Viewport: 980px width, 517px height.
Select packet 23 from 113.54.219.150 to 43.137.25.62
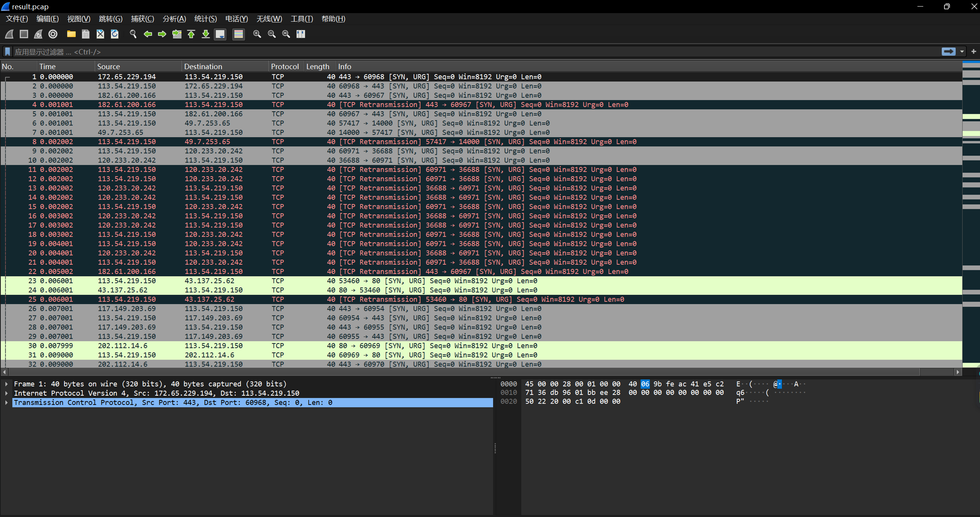(481, 281)
